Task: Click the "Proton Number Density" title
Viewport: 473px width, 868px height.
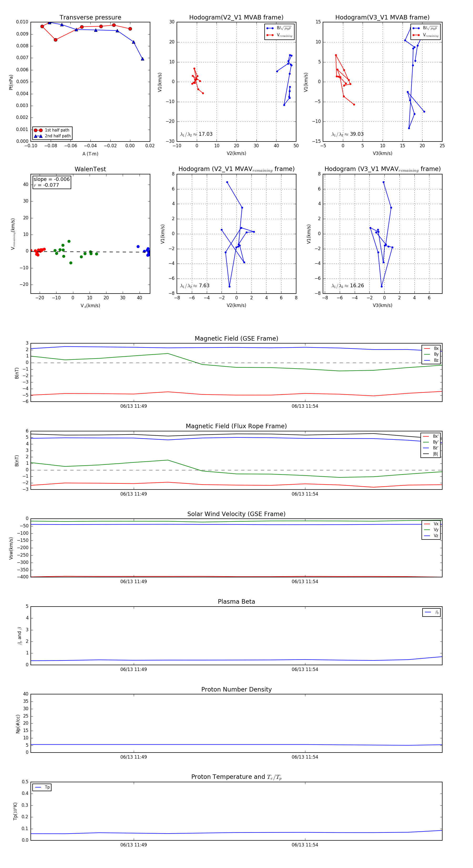Action: (236, 689)
